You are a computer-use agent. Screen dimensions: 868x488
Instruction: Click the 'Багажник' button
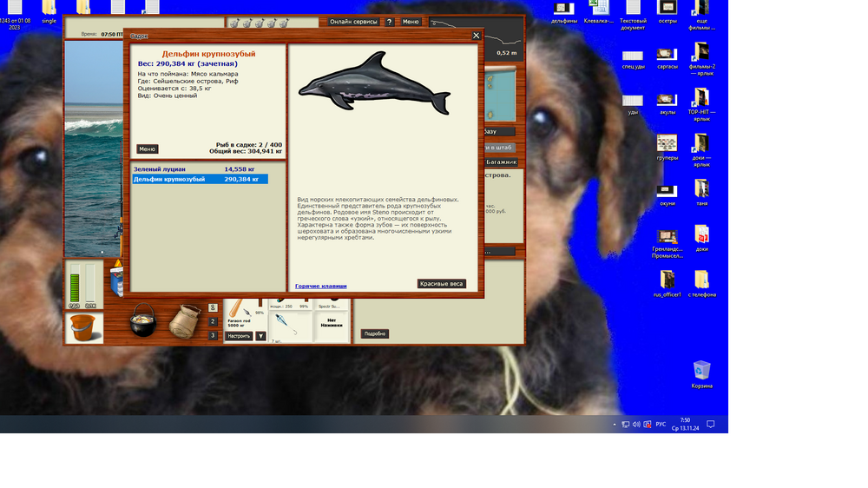tap(501, 162)
